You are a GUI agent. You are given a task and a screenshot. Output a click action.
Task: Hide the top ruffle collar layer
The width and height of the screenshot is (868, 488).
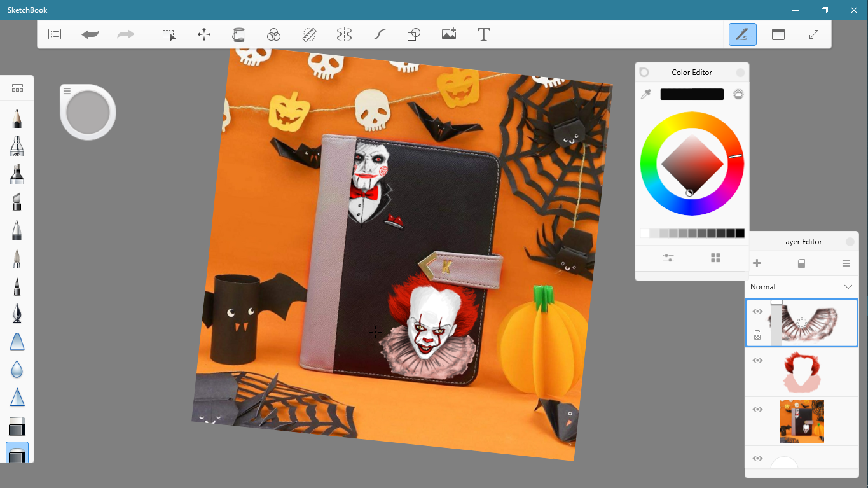[x=757, y=312]
